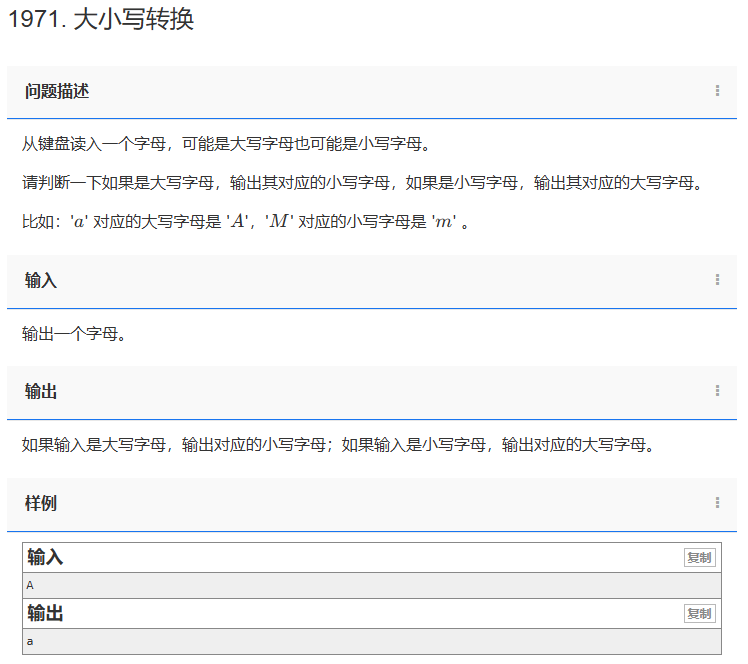This screenshot has width=748, height=664.
Task: Click the 输出 label in sample table
Action: tap(45, 613)
